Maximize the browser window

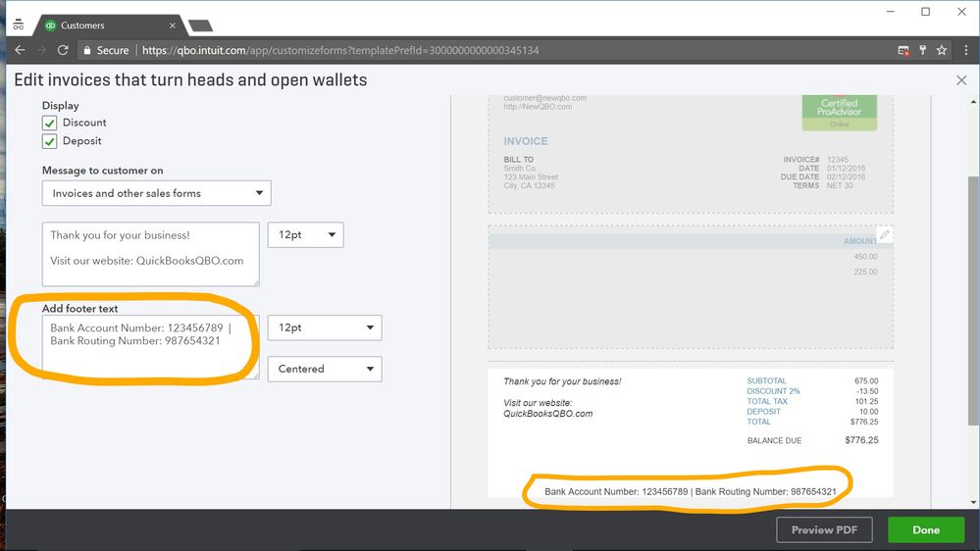coord(926,11)
